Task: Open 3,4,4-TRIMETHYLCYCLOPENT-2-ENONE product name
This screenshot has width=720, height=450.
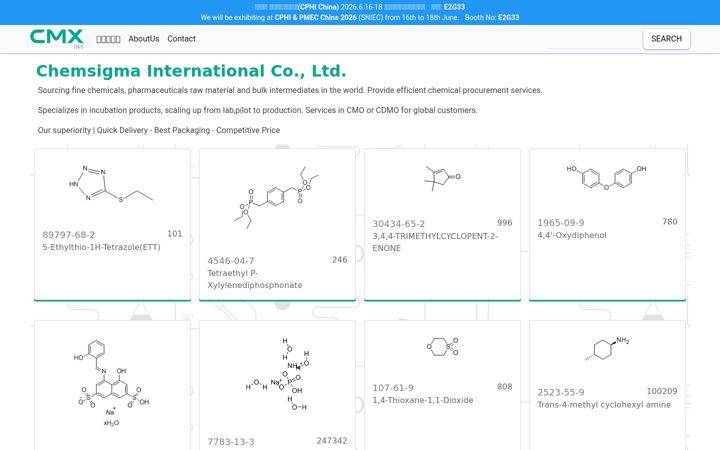Action: [x=435, y=242]
